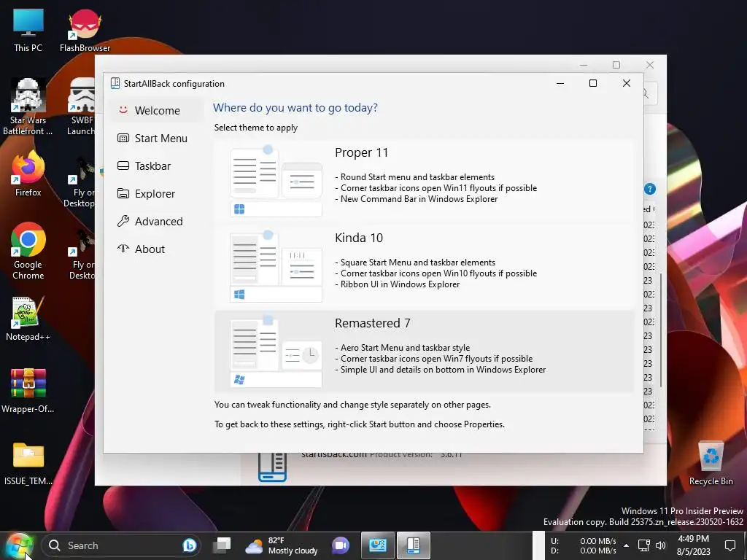The image size is (747, 560).
Task: Select the Notepad++ desktop shortcut
Action: tap(28, 319)
